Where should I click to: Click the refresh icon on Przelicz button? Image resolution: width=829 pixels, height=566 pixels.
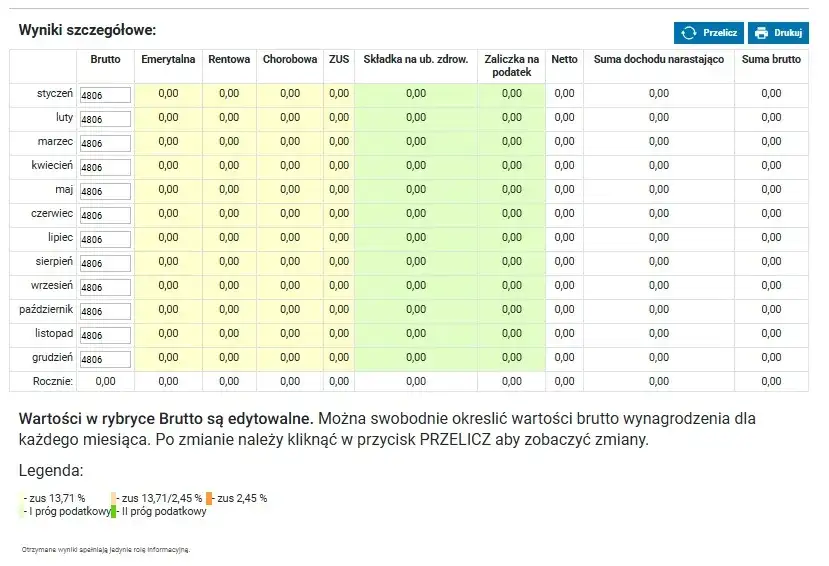point(688,33)
